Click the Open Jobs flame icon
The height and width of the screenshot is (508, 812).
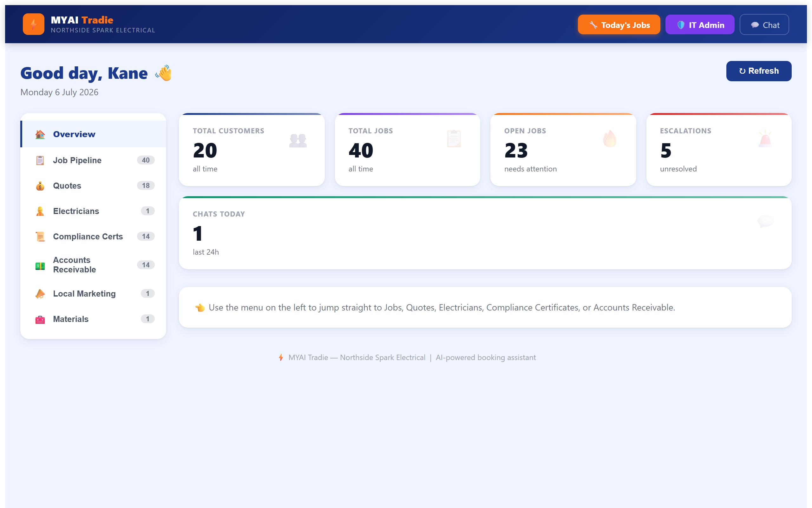(610, 138)
